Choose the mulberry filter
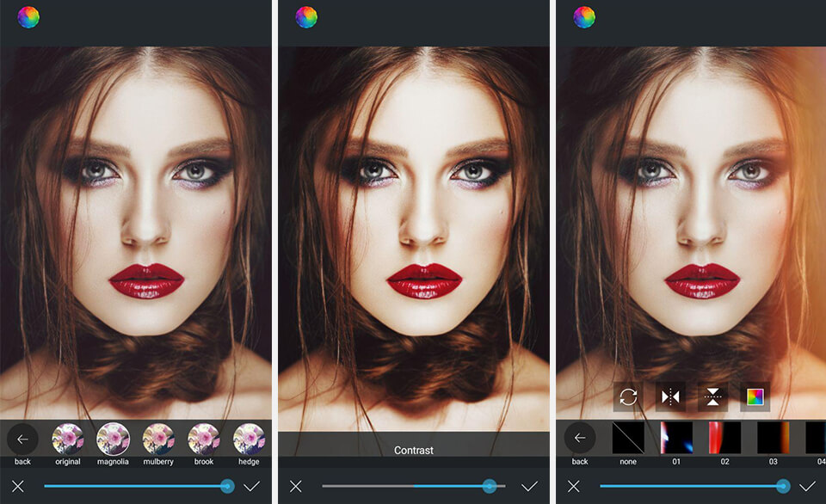 pos(158,439)
